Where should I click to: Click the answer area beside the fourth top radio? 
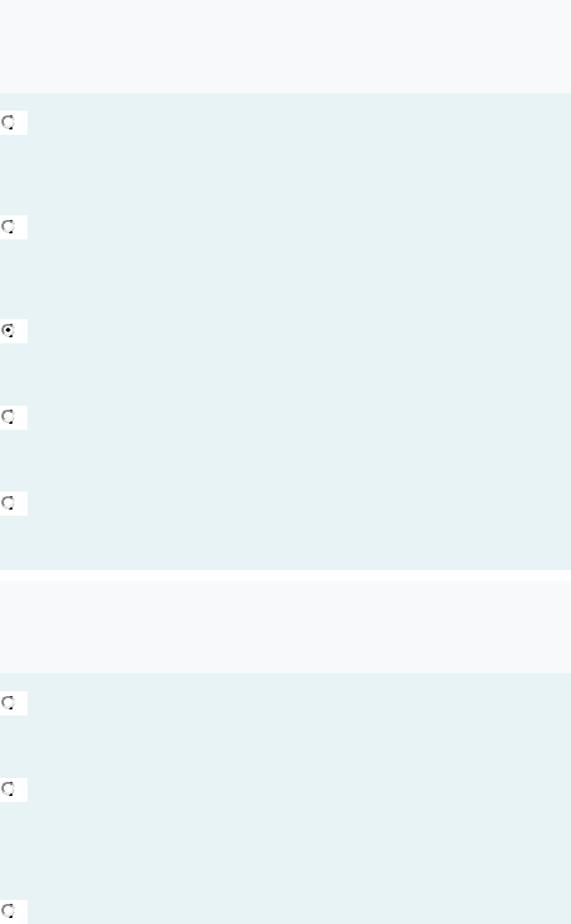coord(299,439)
